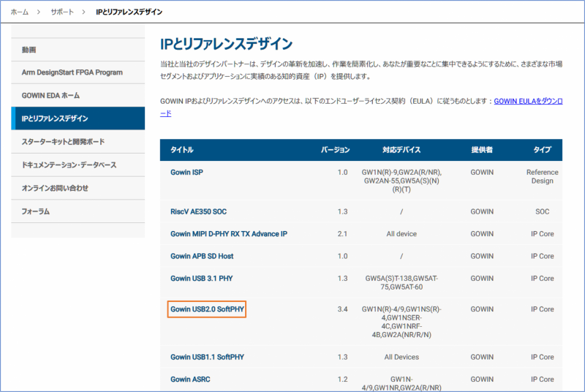Viewport: 585px width, 392px height.
Task: Click the タイトル column header
Action: coord(181,150)
